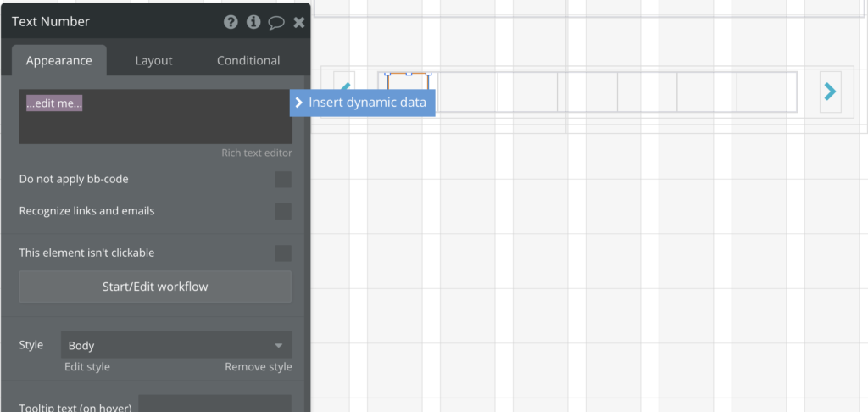
Task: Enable Recognize links and emails checkbox
Action: click(283, 211)
